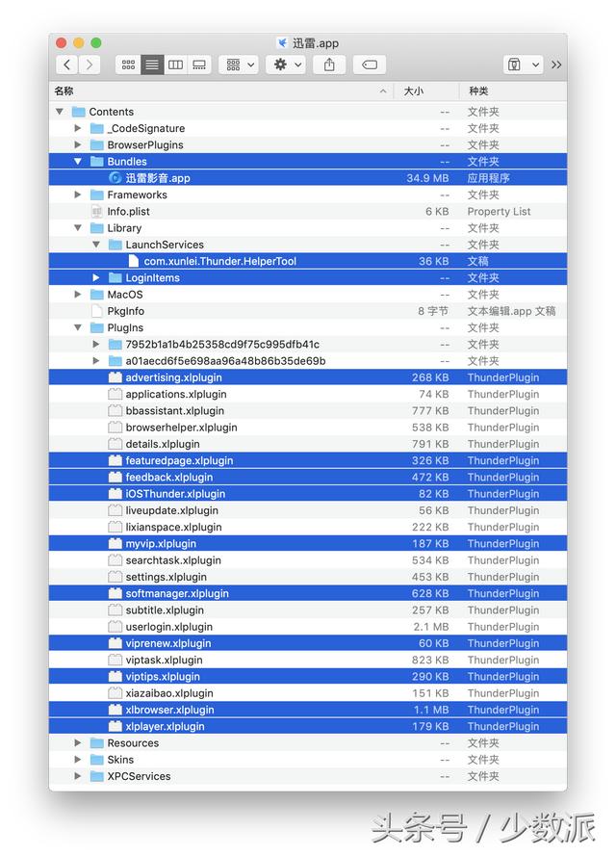616x856 pixels.
Task: Click the liveupdate.xlplugin plugin icon
Action: 115,510
